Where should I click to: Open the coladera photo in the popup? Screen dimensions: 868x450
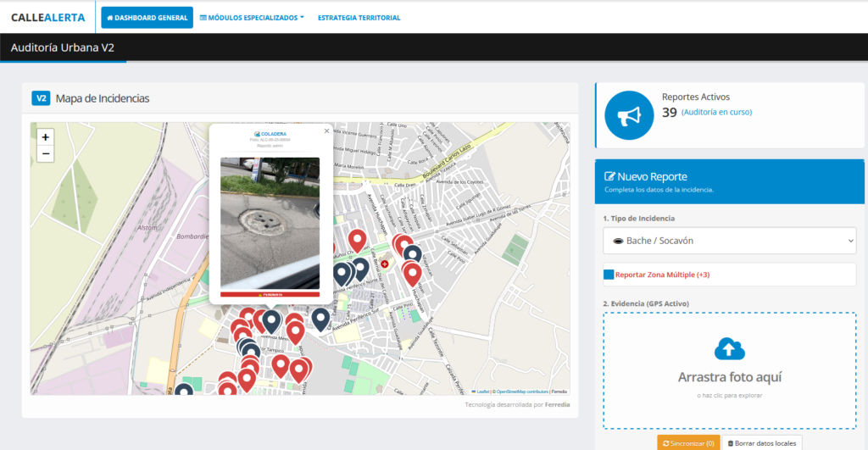click(x=270, y=223)
